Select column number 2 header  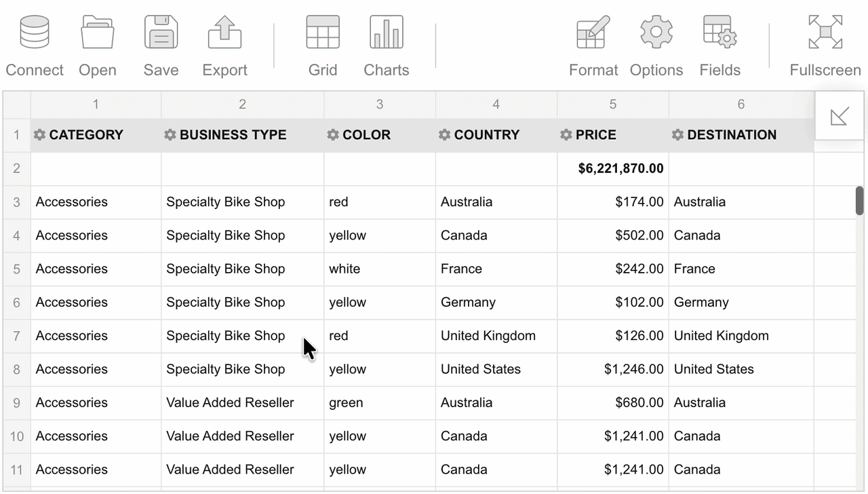243,104
